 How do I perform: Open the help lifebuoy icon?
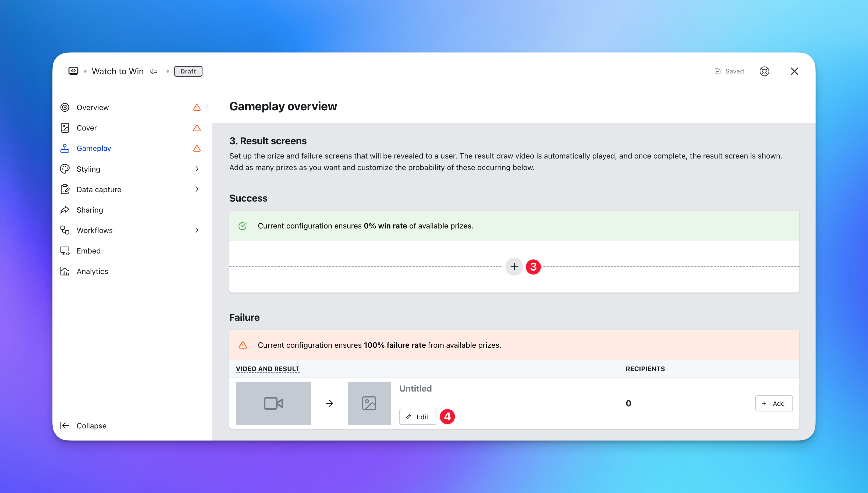[x=764, y=71]
